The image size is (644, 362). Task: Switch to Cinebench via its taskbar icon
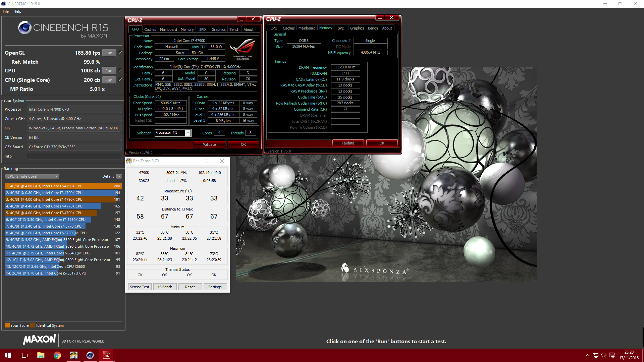click(90, 355)
